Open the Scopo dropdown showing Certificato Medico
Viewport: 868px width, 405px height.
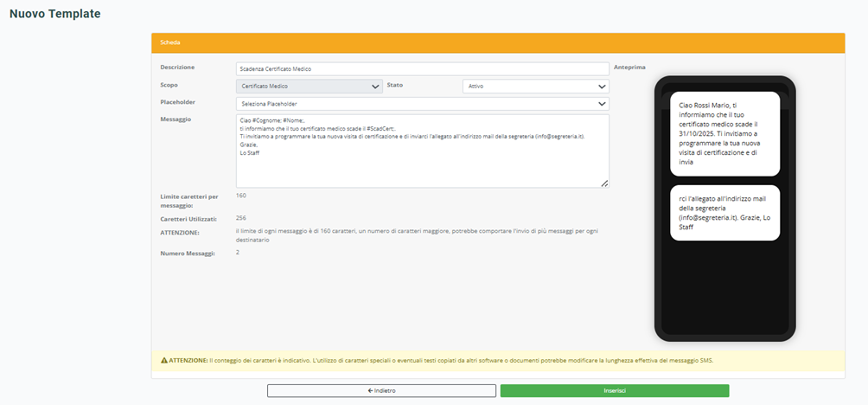(x=309, y=87)
